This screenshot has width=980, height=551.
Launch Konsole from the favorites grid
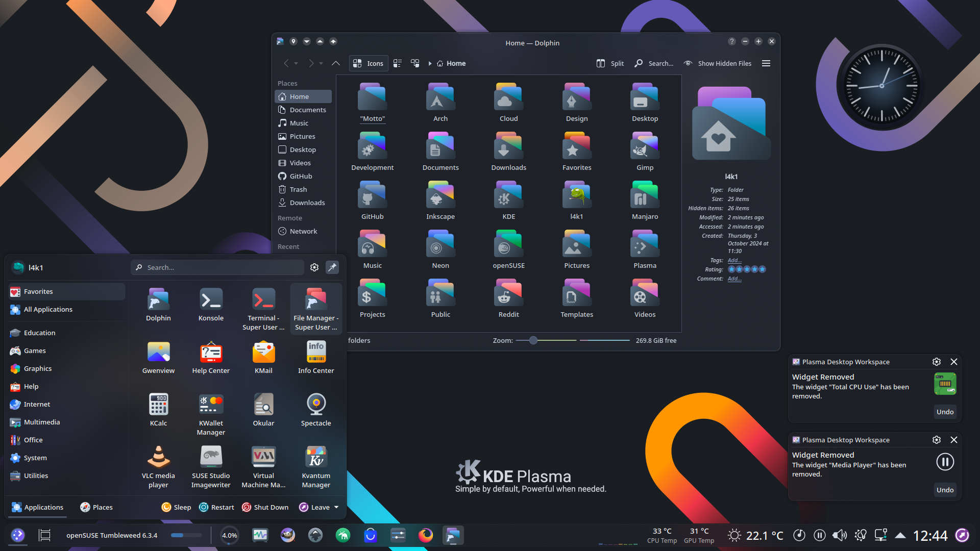pos(211,305)
